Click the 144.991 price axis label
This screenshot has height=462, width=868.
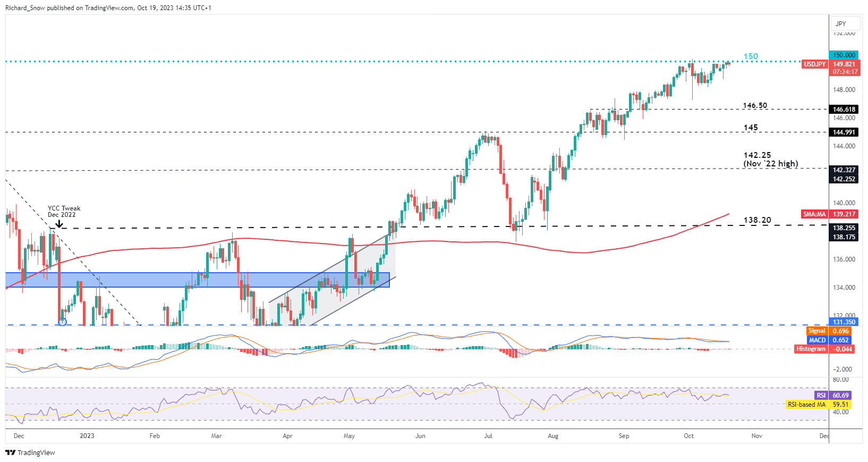(x=844, y=132)
